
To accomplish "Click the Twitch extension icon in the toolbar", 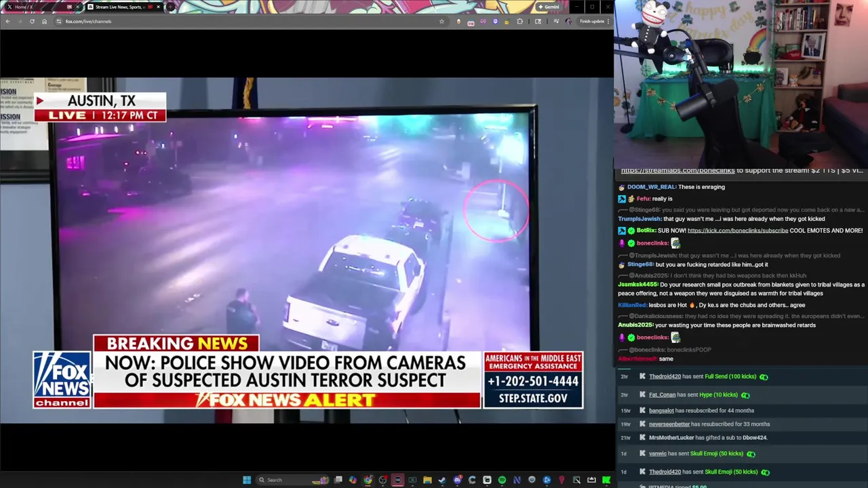I will (x=496, y=21).
